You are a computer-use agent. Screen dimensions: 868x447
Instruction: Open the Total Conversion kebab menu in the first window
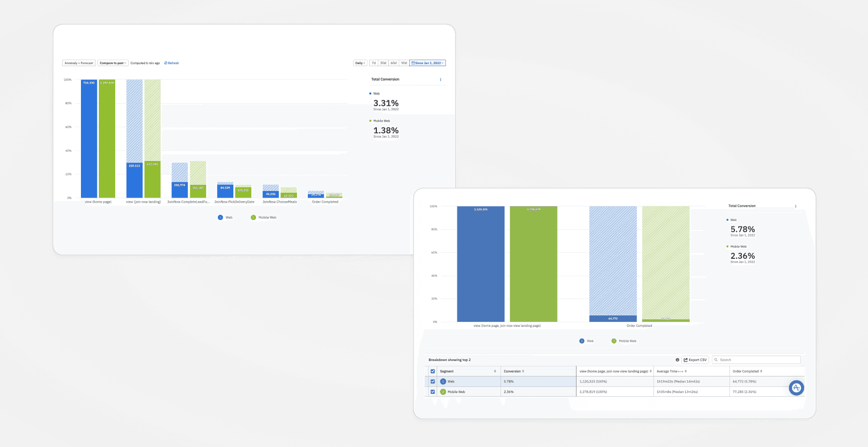440,79
